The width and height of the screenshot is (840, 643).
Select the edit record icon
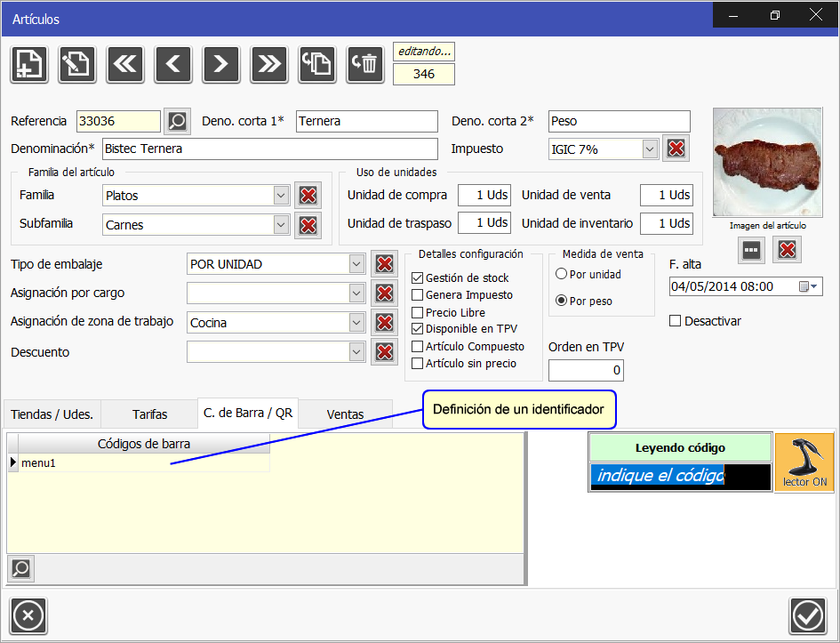click(x=76, y=64)
